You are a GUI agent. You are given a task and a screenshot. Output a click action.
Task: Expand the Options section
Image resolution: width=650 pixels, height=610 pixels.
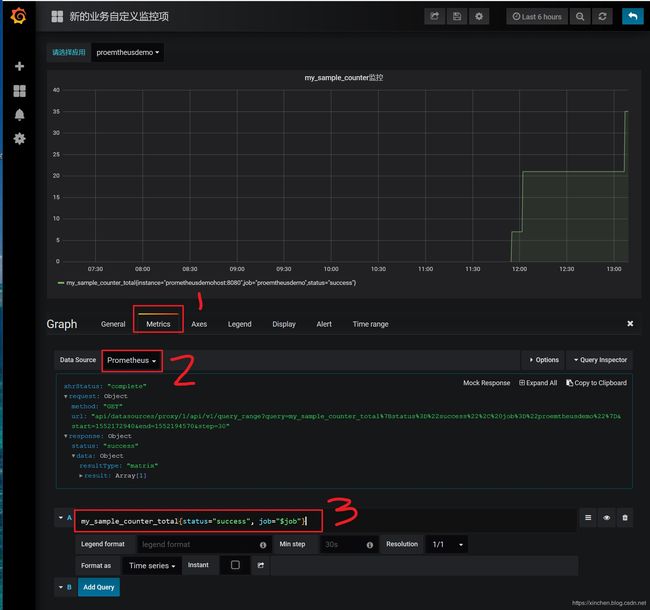(544, 360)
